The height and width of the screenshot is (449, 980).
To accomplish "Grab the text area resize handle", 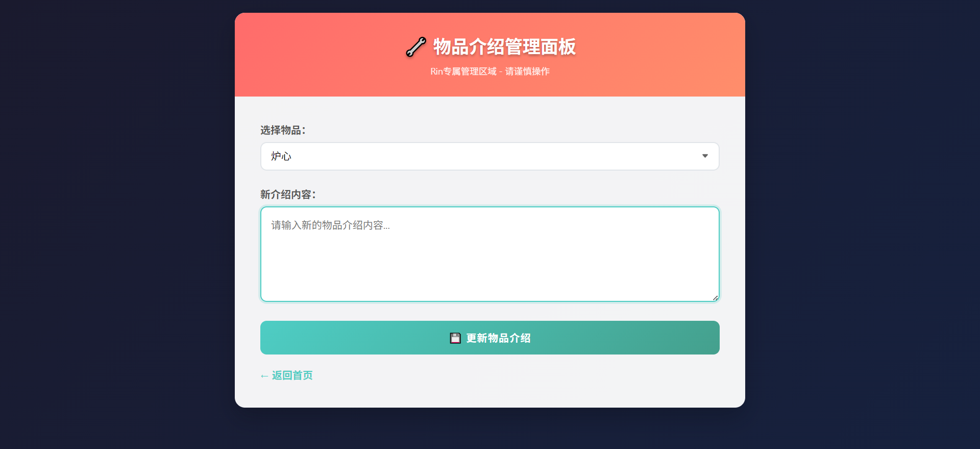I will [716, 298].
